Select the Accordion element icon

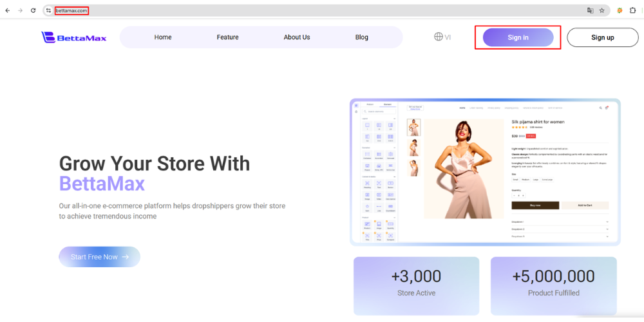(379, 155)
